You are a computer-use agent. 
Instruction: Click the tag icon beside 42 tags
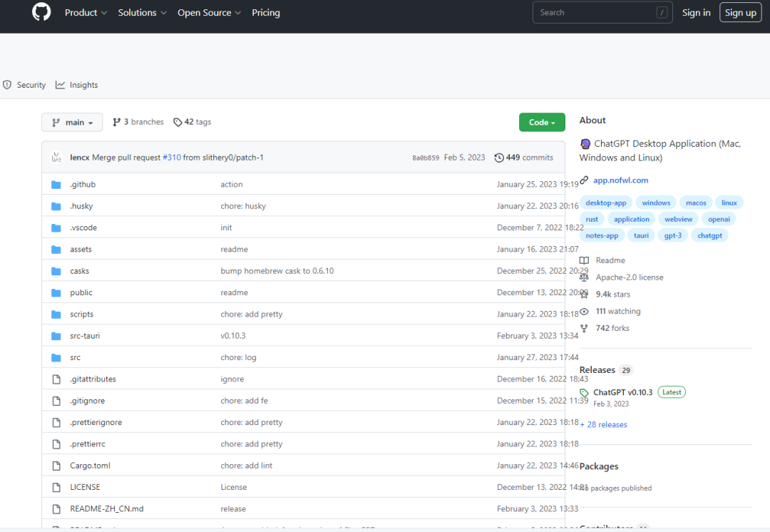click(178, 123)
